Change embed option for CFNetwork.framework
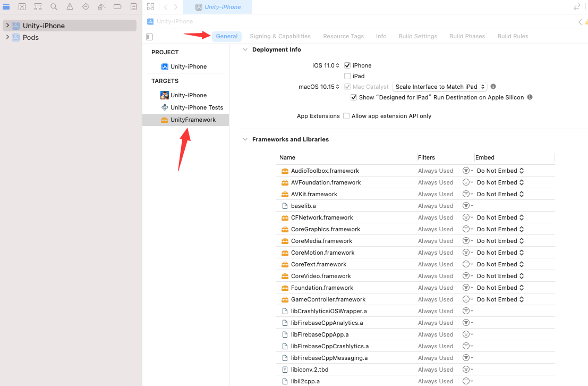Screen dimensions: 588x386 coord(500,217)
